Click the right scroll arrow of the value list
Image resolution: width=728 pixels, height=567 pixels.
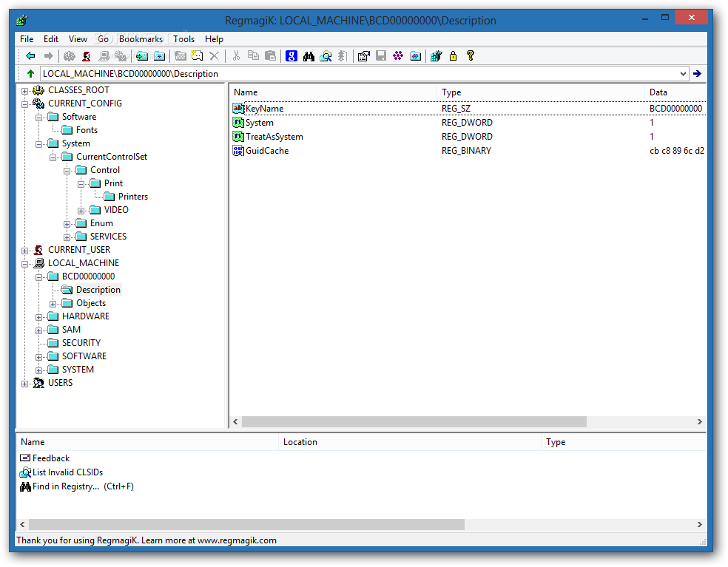(x=699, y=421)
